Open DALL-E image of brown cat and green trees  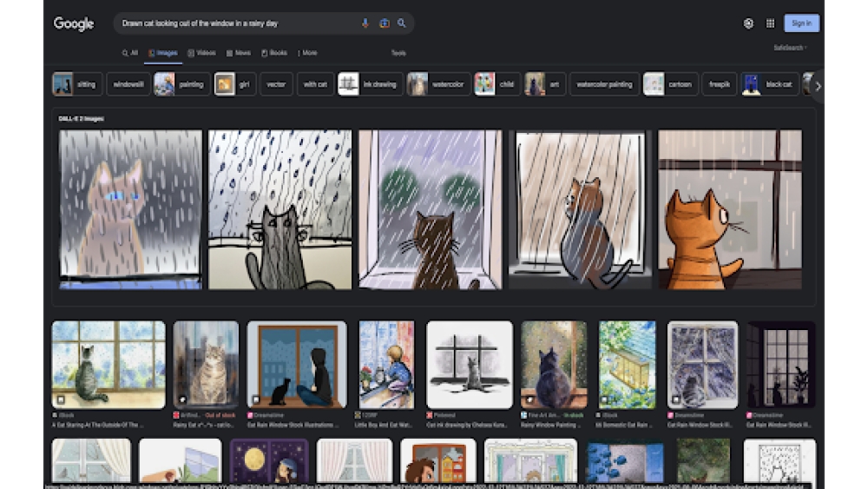point(431,209)
